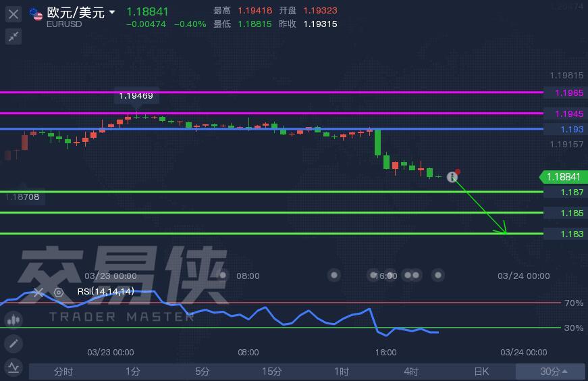Click the shrink fullscreen arrows icon

click(x=14, y=36)
